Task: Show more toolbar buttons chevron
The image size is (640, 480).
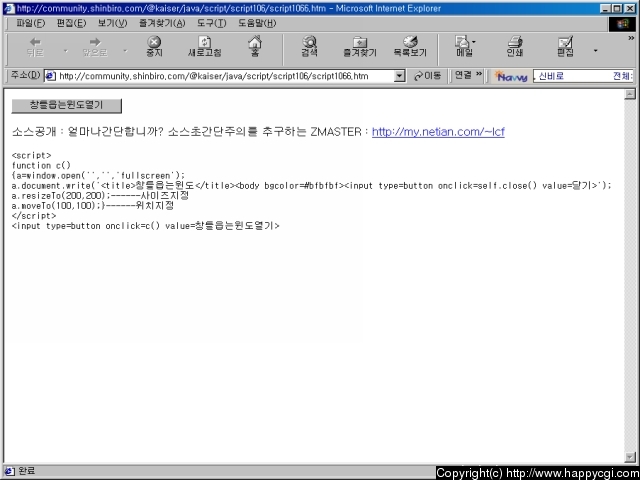Action: 631,38
